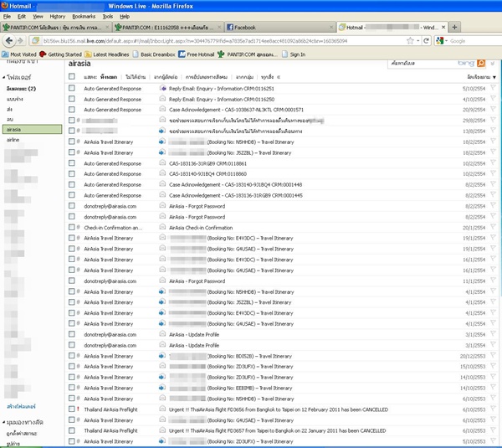Viewport: 502px width, 448px height.
Task: Toggle the select-all messages checkbox
Action: 72,76
